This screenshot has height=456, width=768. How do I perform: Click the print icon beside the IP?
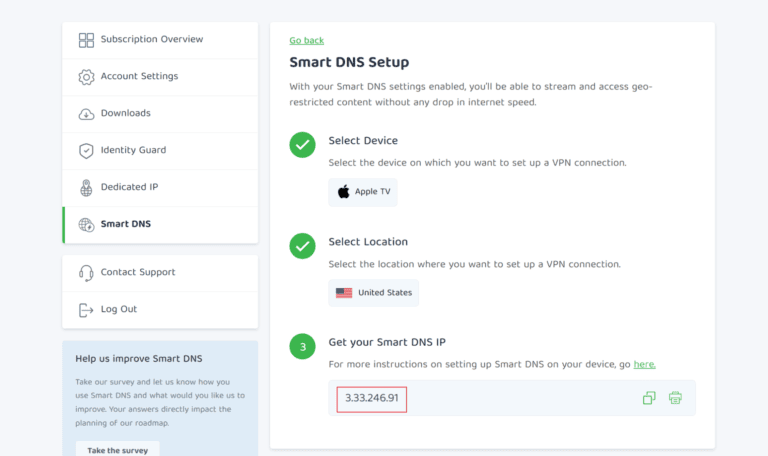[676, 398]
